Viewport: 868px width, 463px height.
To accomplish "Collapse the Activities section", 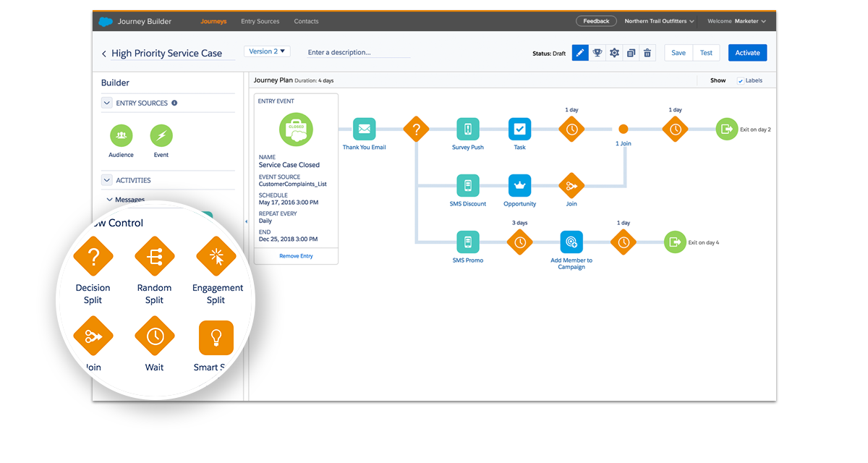I will (107, 180).
